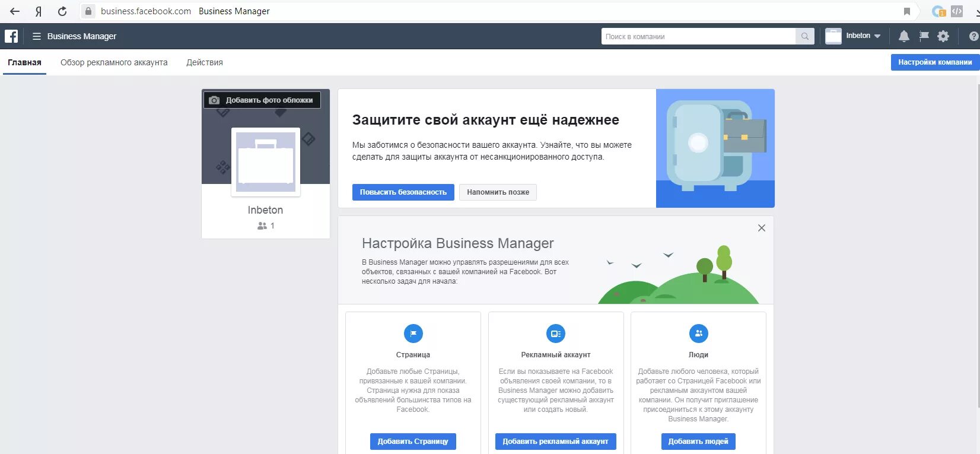
Task: Focus the Поиск в компании search field
Action: 698,36
